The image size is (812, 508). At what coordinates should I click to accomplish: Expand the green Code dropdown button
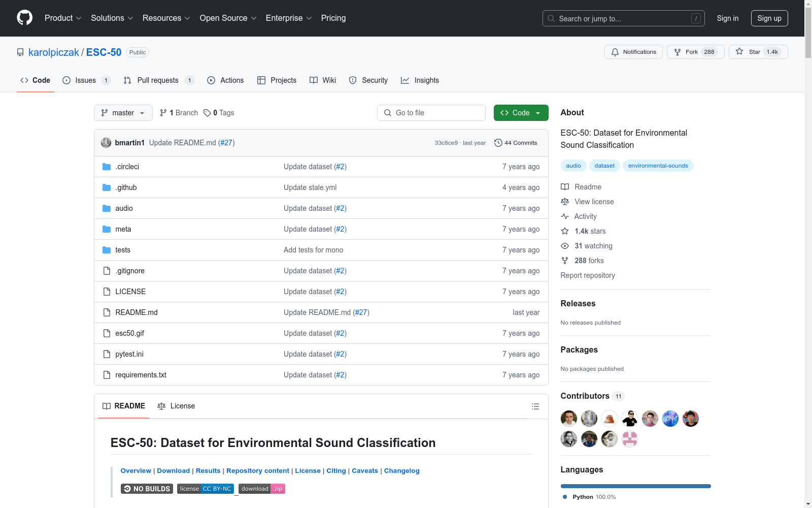coord(521,113)
